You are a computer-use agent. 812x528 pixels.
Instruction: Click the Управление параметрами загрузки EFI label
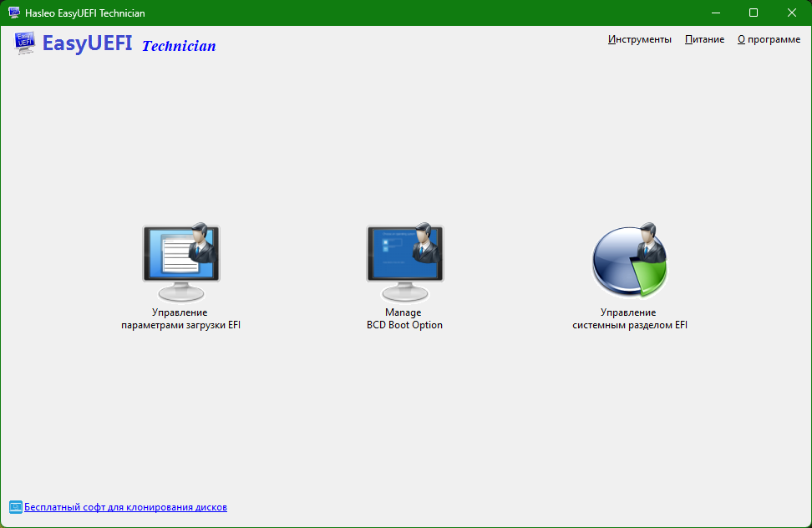pos(180,319)
